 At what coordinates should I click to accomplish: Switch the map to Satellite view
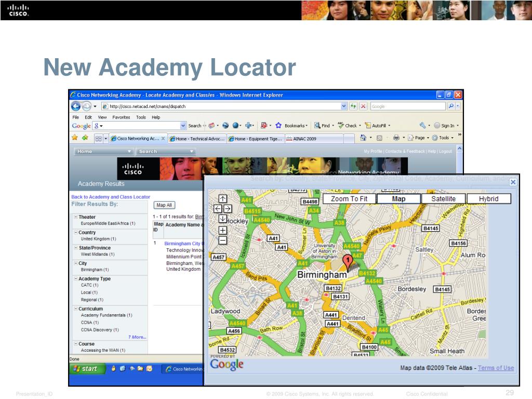click(444, 199)
